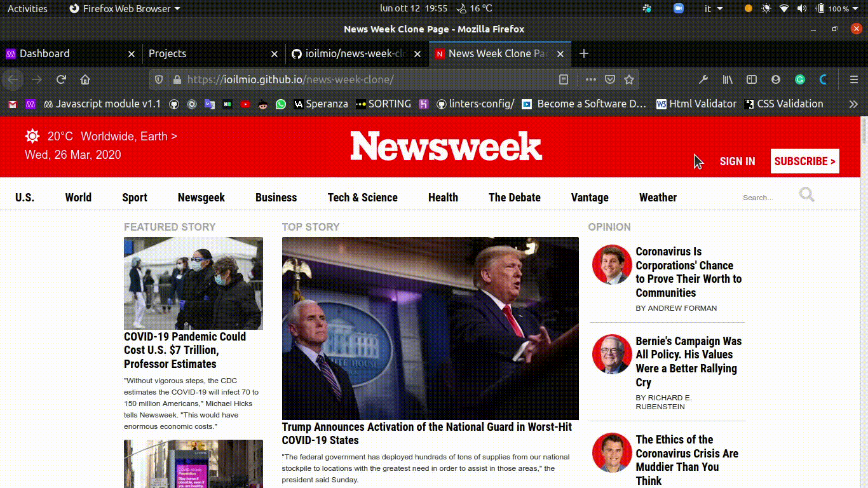The width and height of the screenshot is (868, 488).
Task: Open COVID-19 Pandemic Could Cost headline
Action: 185,350
